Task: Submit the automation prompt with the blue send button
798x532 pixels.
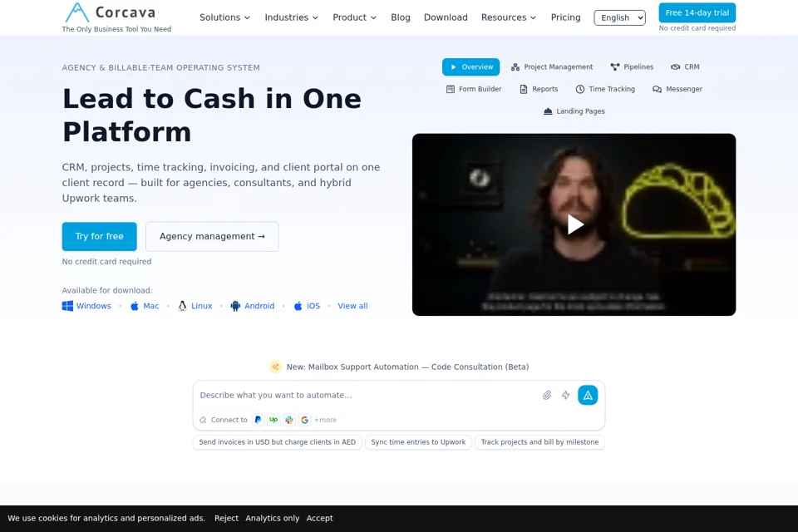Action: [588, 395]
